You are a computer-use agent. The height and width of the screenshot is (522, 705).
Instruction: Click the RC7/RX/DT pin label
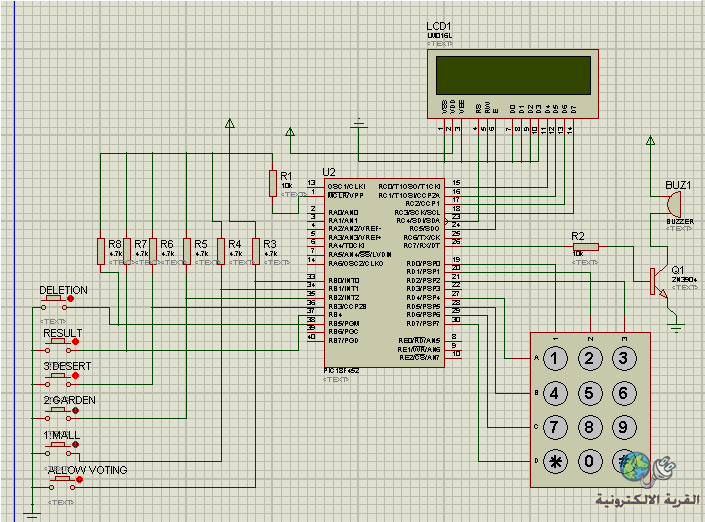pos(422,246)
